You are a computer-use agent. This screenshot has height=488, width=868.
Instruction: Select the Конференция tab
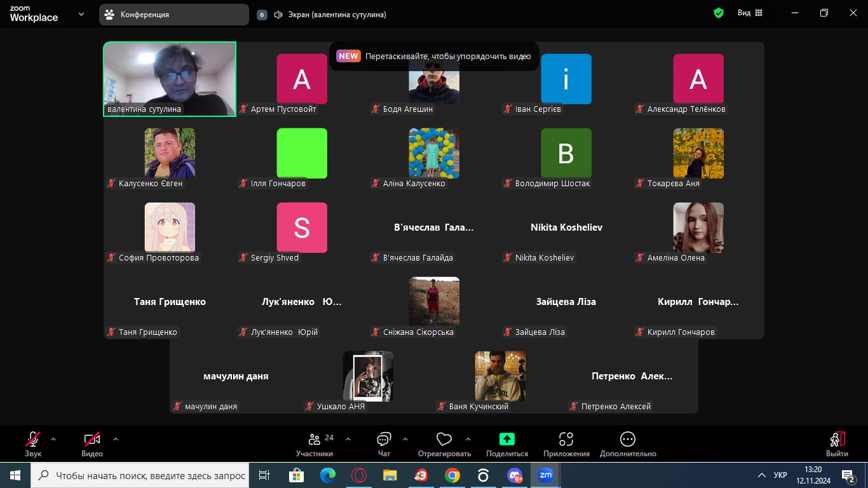pyautogui.click(x=173, y=15)
